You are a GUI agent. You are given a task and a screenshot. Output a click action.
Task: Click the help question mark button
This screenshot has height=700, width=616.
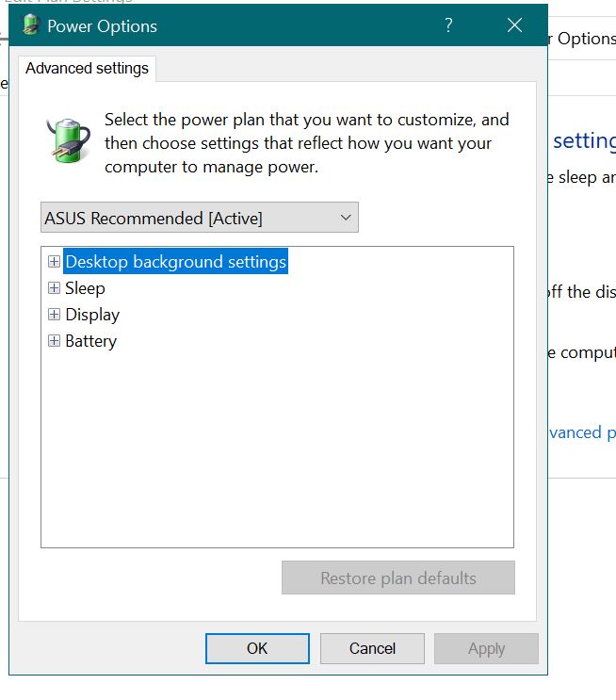(x=448, y=25)
